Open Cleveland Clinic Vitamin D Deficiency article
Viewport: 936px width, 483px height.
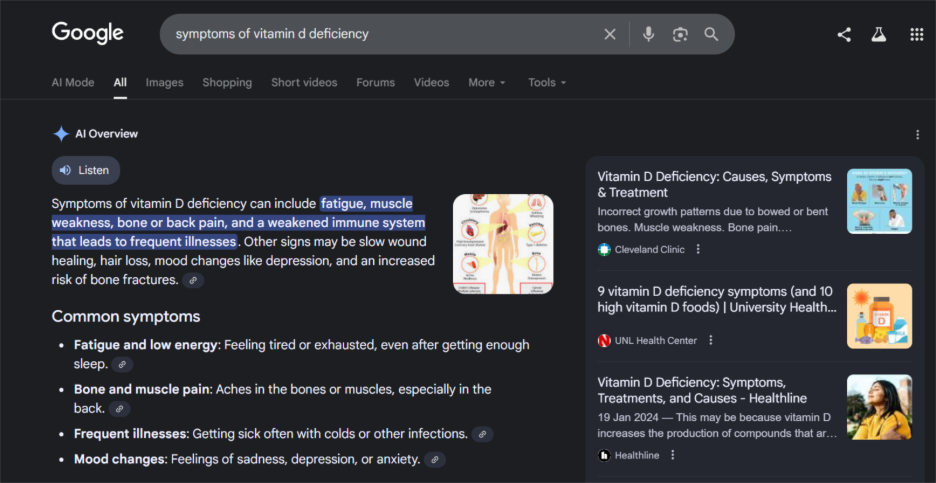pyautogui.click(x=714, y=184)
